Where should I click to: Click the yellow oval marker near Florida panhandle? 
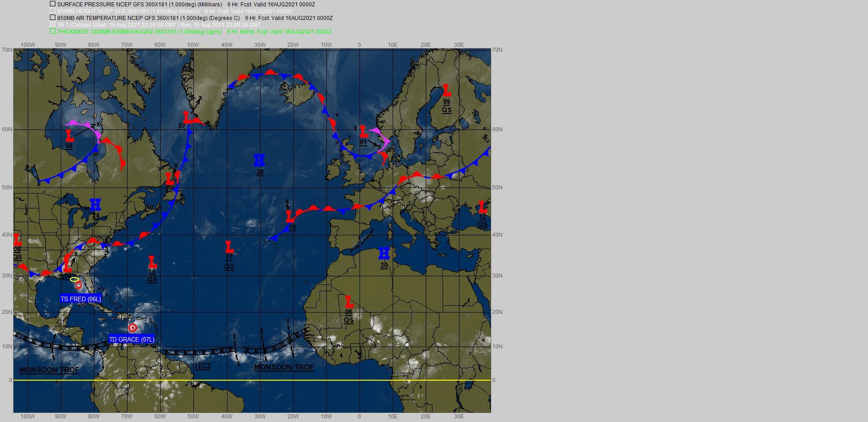pyautogui.click(x=74, y=279)
